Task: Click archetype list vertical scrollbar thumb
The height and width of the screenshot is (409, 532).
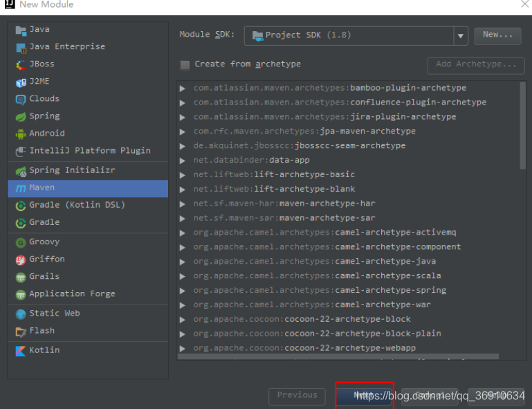Action: click(x=522, y=125)
